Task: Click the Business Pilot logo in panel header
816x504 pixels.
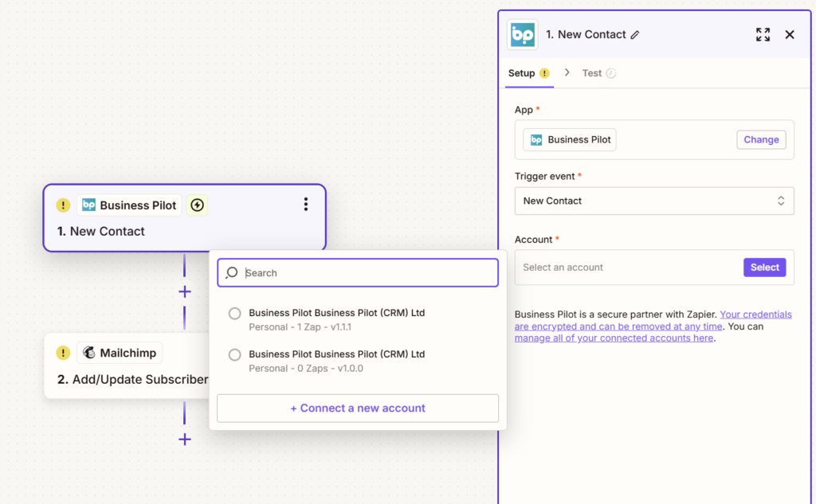Action: pos(523,34)
